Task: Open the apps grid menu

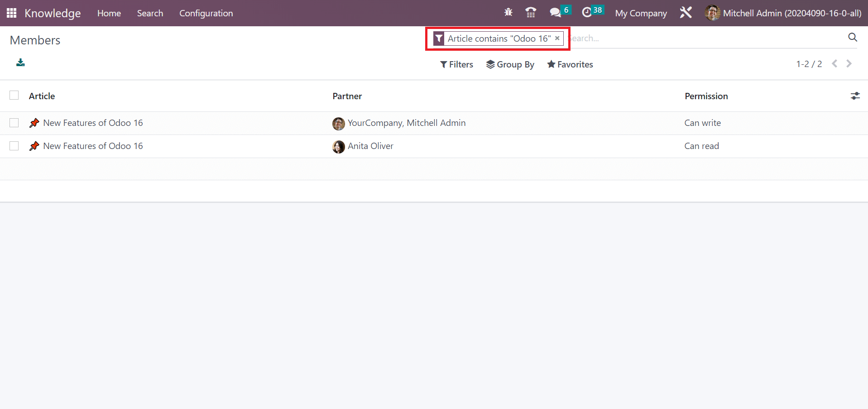Action: [12, 13]
